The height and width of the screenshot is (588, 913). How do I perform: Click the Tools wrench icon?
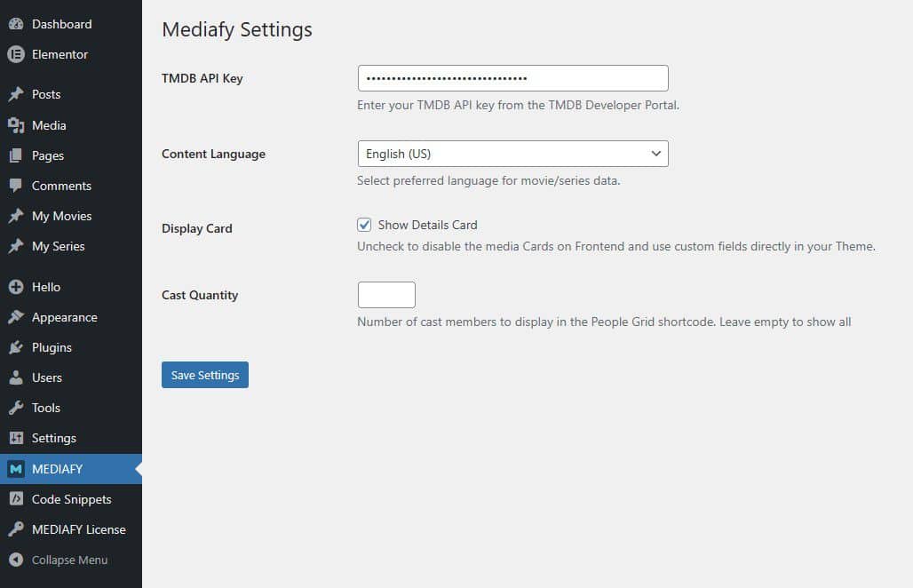point(16,408)
